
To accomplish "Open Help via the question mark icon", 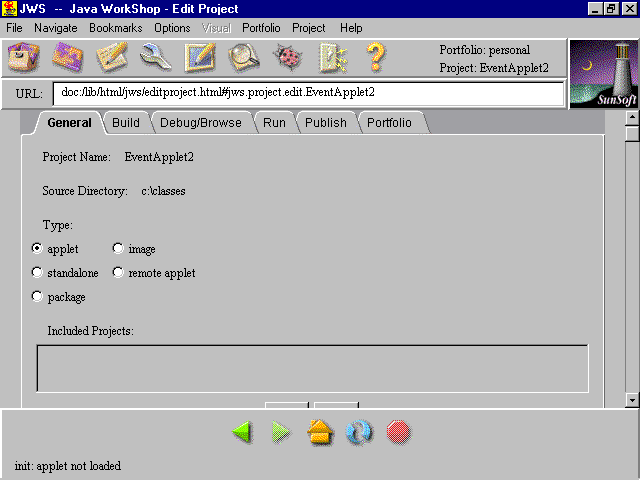I will (x=376, y=57).
